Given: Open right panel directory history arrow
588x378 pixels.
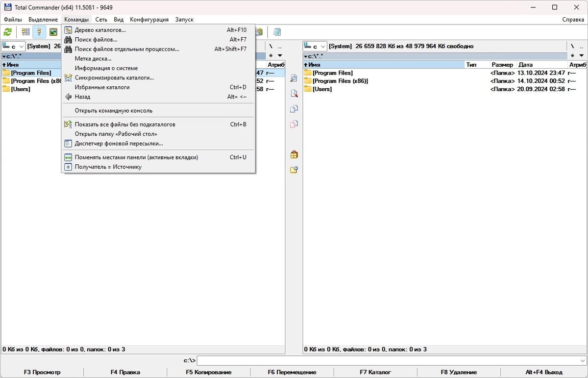Looking at the screenshot, I should 582,56.
